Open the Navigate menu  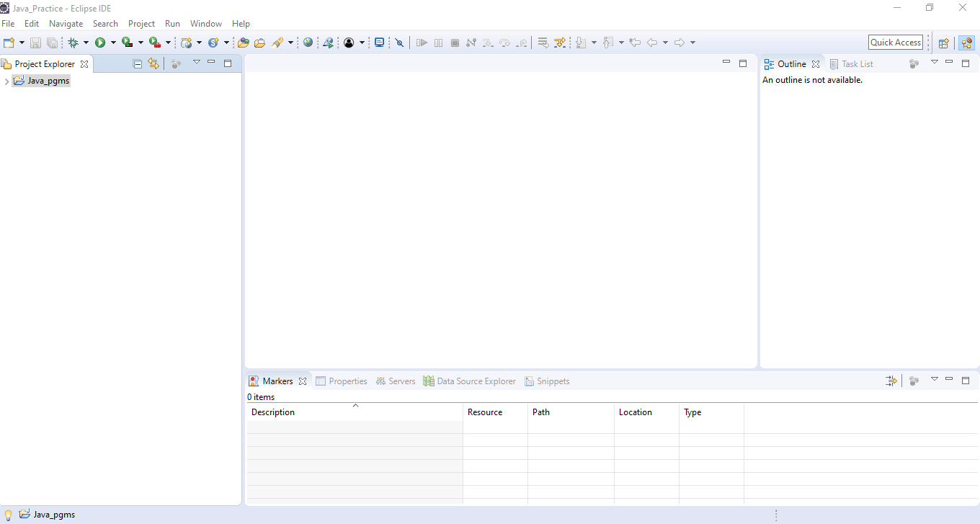pyautogui.click(x=66, y=24)
